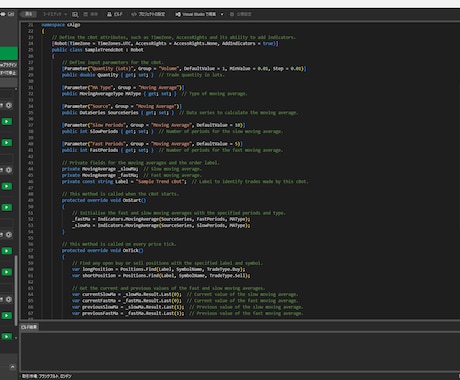The height and width of the screenshot is (380, 460).
Task: Click the shortPosition variable assignment line
Action: [161, 275]
